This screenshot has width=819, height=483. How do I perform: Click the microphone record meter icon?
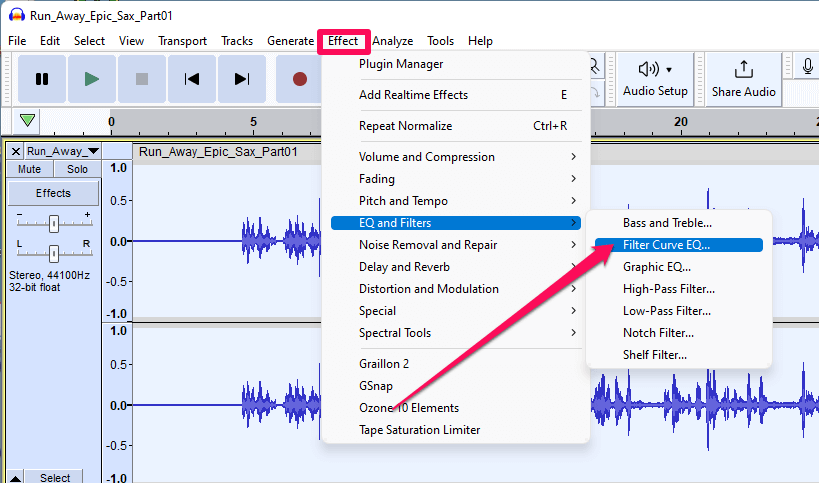pyautogui.click(x=807, y=66)
